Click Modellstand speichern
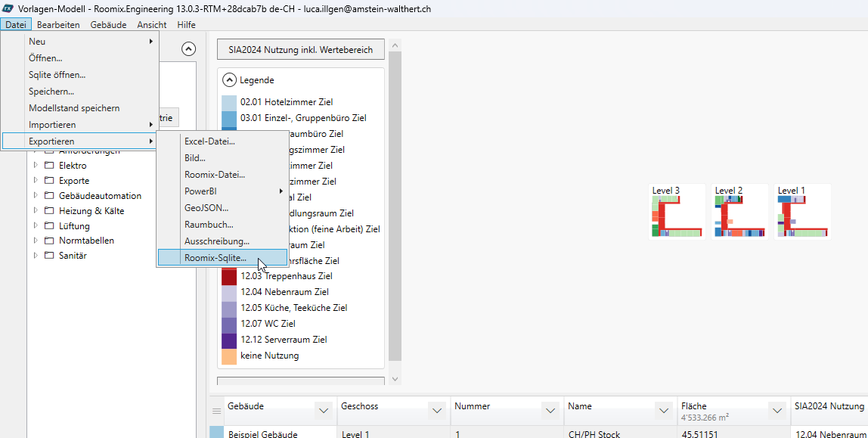Viewport: 868px width, 438px height. tap(76, 107)
